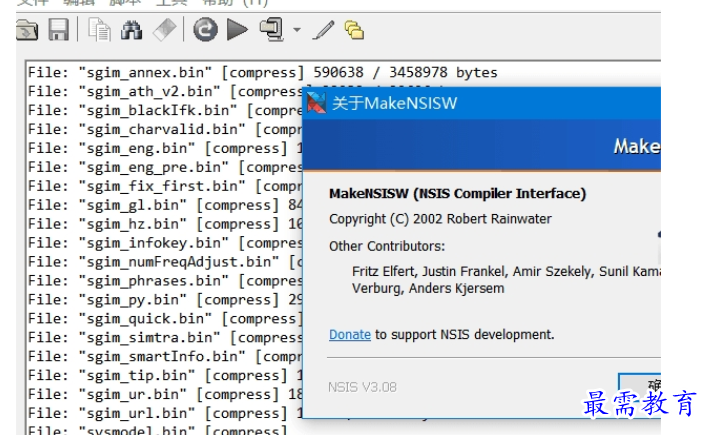This screenshot has width=705, height=435.
Task: Click the "Other Contributors:" label
Action: (x=387, y=246)
